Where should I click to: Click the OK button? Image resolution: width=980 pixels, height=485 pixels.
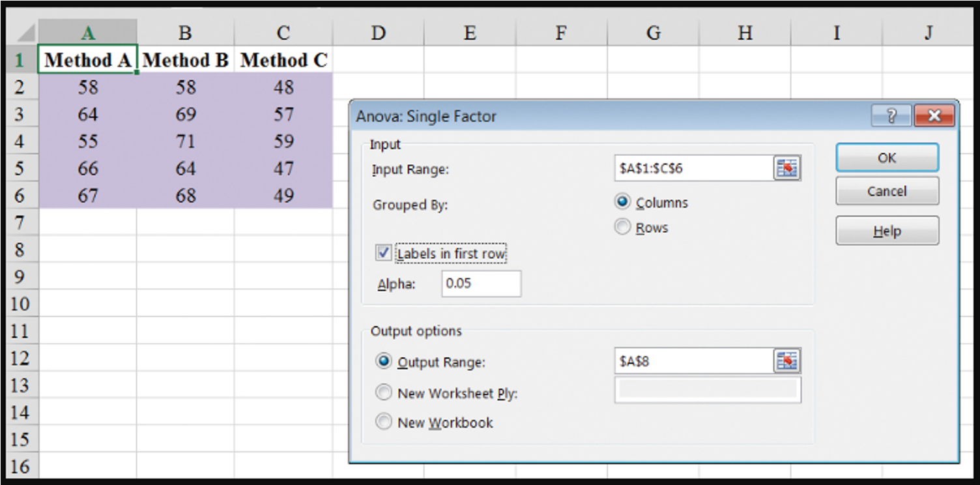(887, 157)
